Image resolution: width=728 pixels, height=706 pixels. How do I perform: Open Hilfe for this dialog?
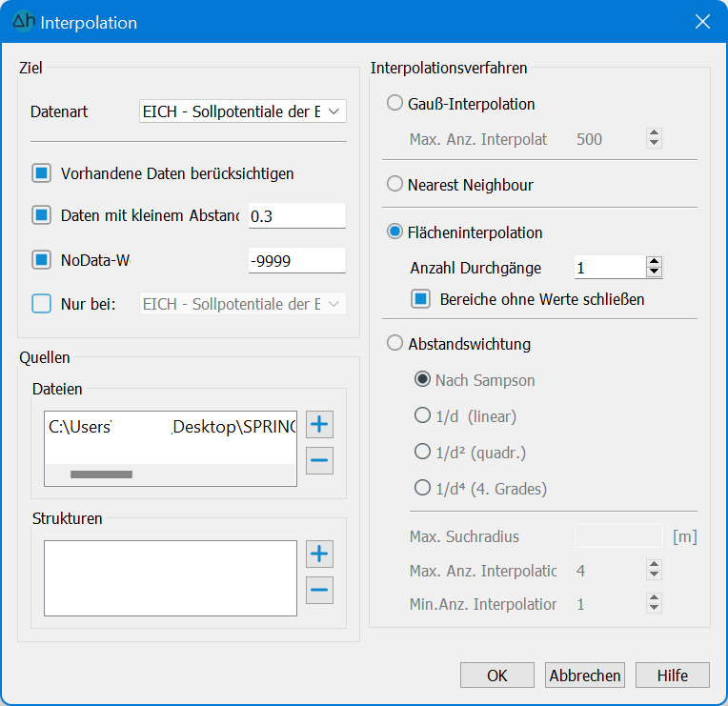673,676
